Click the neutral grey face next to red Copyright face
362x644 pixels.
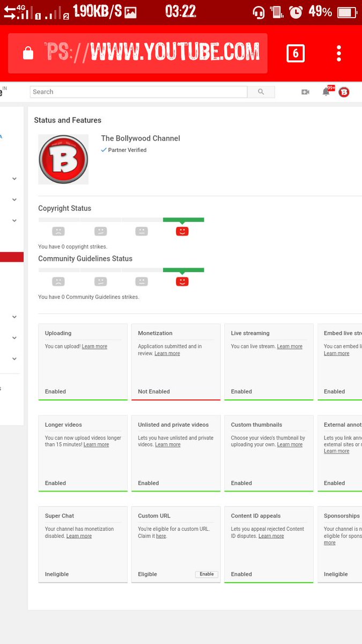point(142,231)
